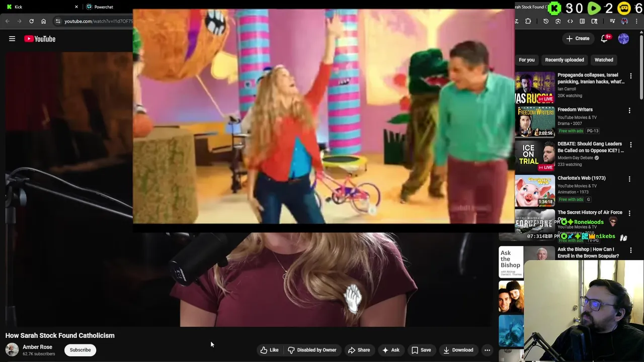Viewport: 644px width, 362px height.
Task: Close the Kick browser tab
Action: pyautogui.click(x=76, y=7)
